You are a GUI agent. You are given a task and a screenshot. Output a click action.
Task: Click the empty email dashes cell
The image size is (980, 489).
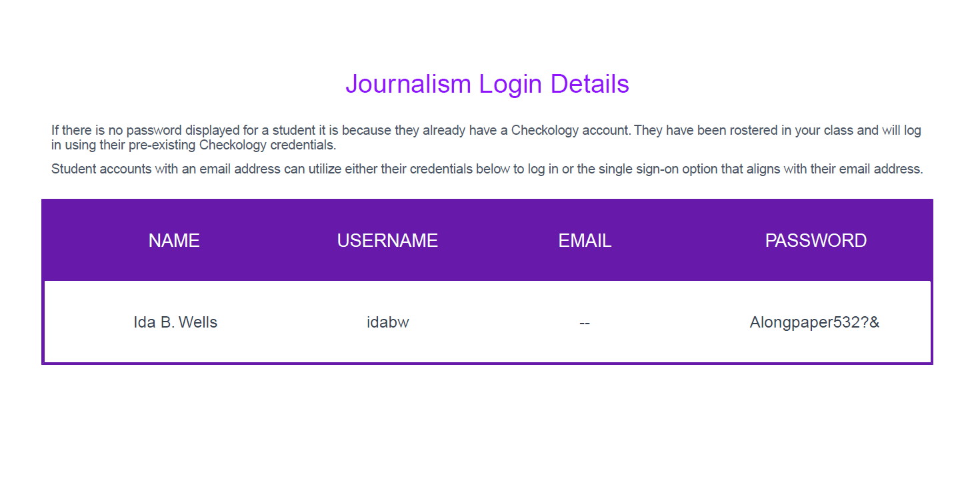[585, 323]
